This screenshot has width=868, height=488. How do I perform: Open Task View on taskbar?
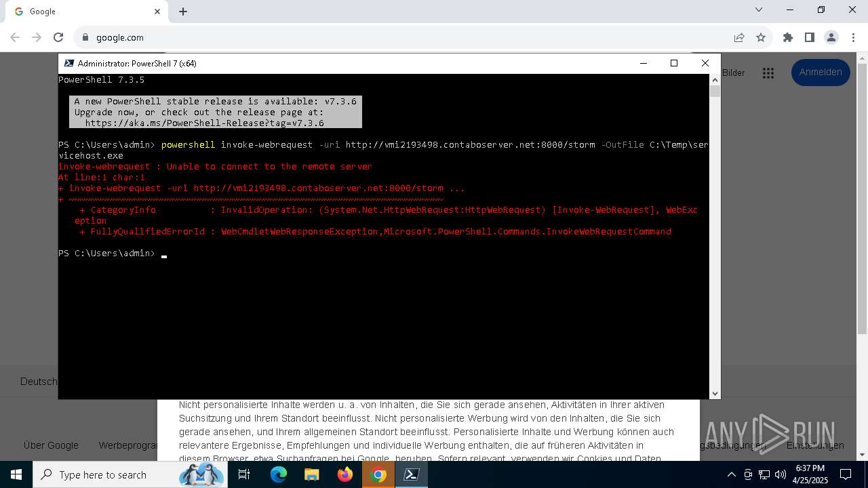244,474
